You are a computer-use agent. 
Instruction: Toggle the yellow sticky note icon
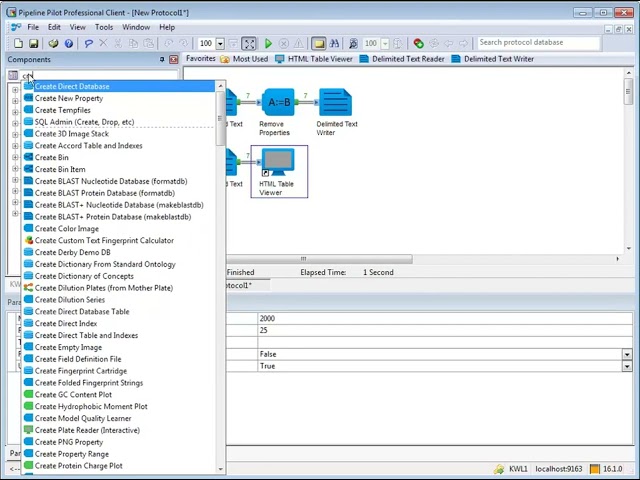coord(318,43)
